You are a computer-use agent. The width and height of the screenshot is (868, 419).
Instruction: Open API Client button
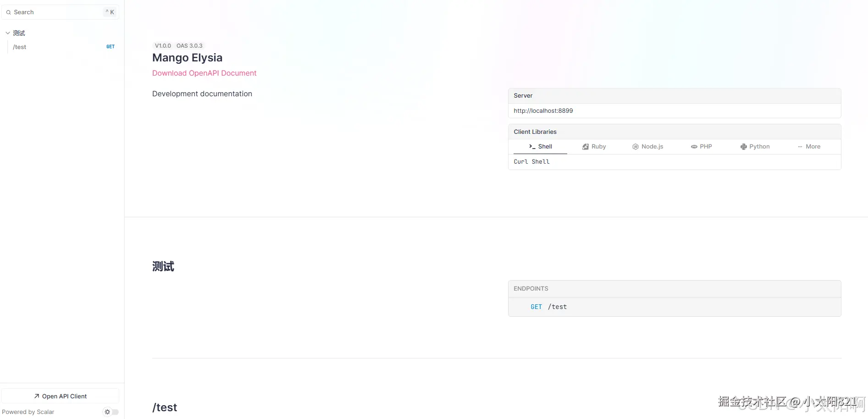(60, 396)
